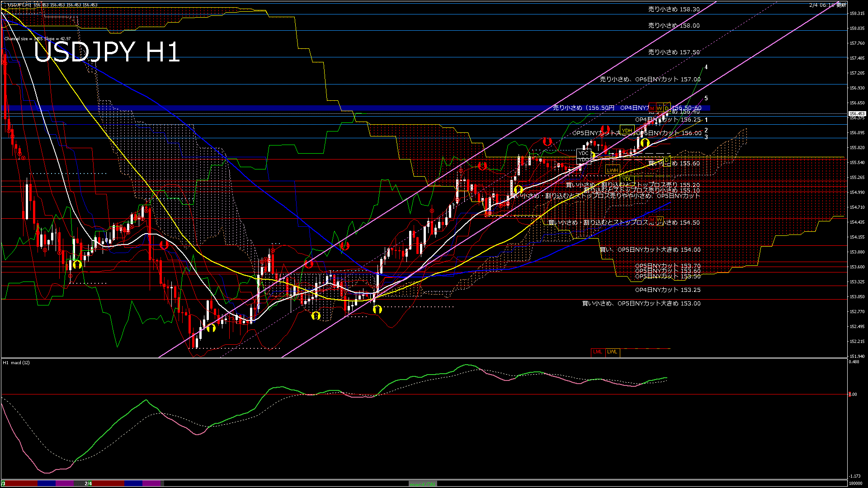Click the 2/4 update timestamp at top right
This screenshot has height=488, width=868.
(827, 5)
